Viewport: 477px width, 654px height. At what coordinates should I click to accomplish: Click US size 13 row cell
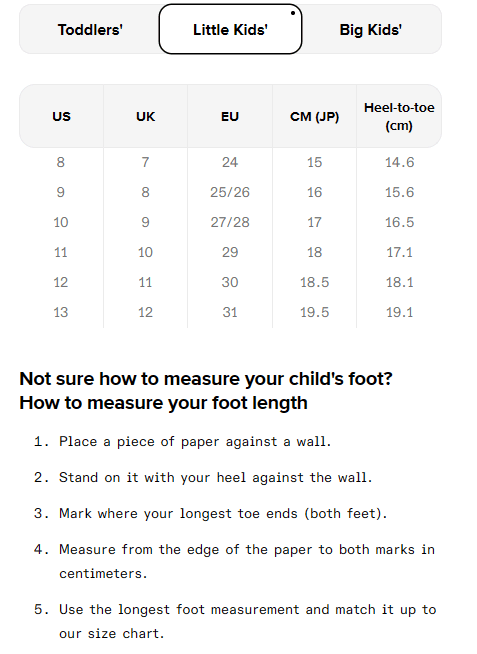[x=61, y=312]
